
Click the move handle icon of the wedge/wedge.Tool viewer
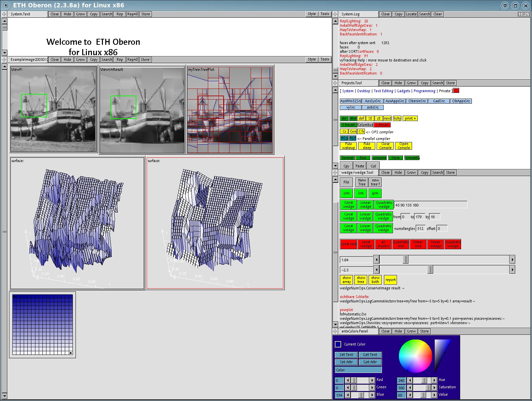pos(335,172)
